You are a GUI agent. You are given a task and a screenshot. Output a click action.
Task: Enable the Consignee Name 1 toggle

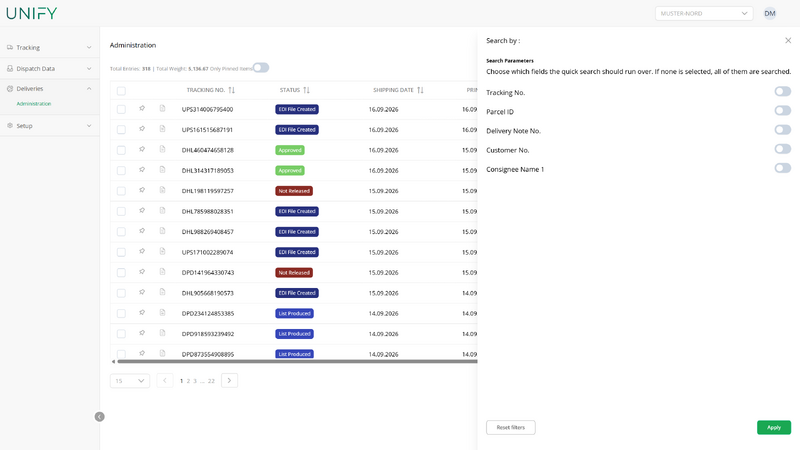pyautogui.click(x=782, y=168)
